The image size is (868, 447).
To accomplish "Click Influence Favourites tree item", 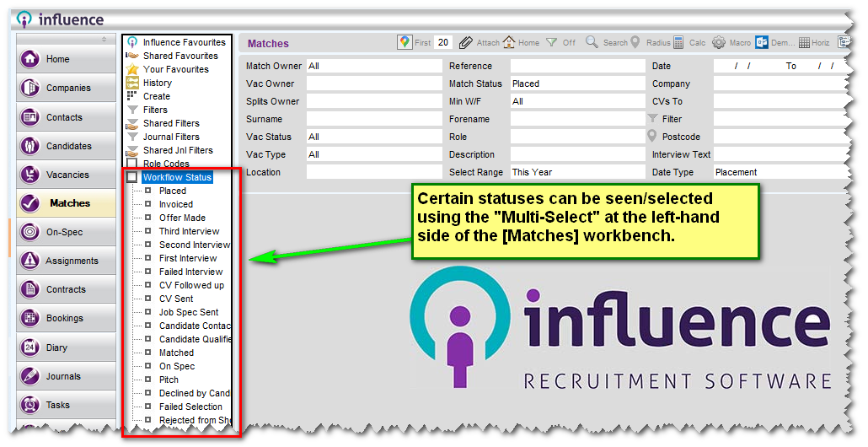I will click(x=184, y=42).
